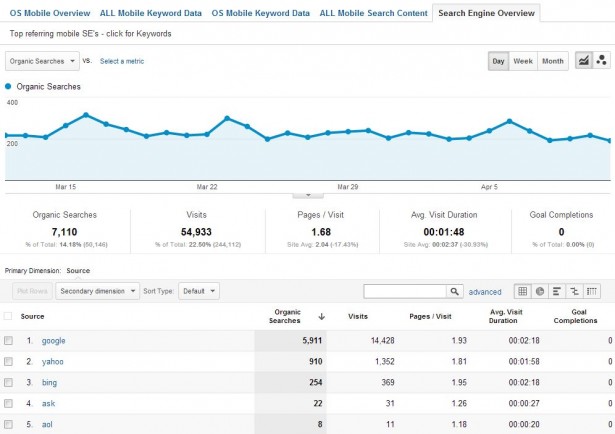Set chart granularity to Week

[x=523, y=61]
